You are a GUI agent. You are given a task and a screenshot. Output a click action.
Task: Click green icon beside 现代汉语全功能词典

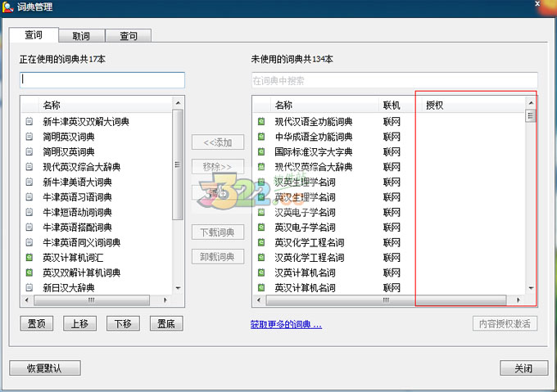pyautogui.click(x=261, y=122)
